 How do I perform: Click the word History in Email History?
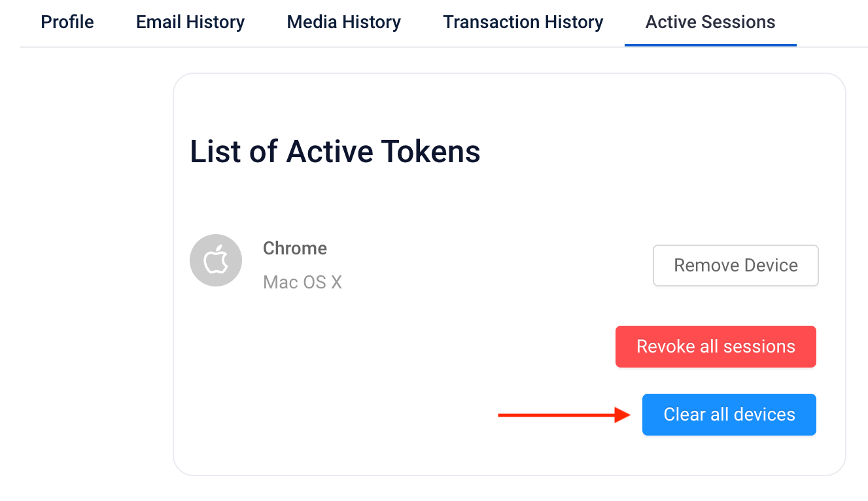[x=214, y=22]
